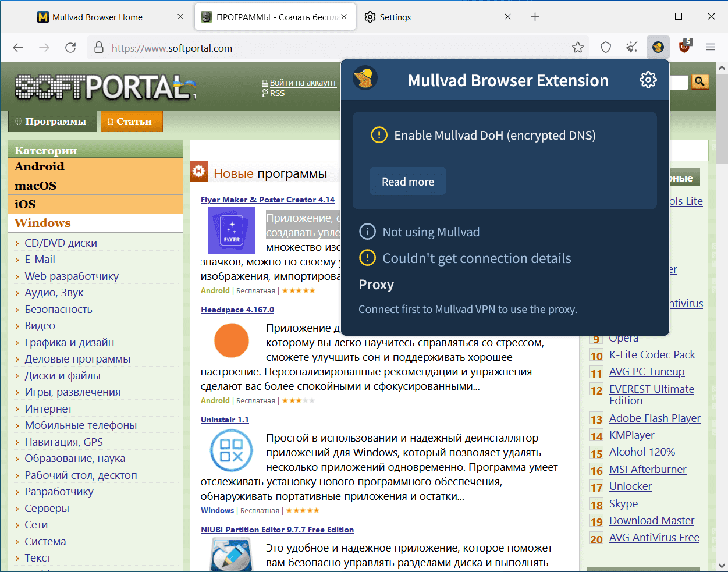Select the Android category
The image size is (728, 572).
click(95, 166)
